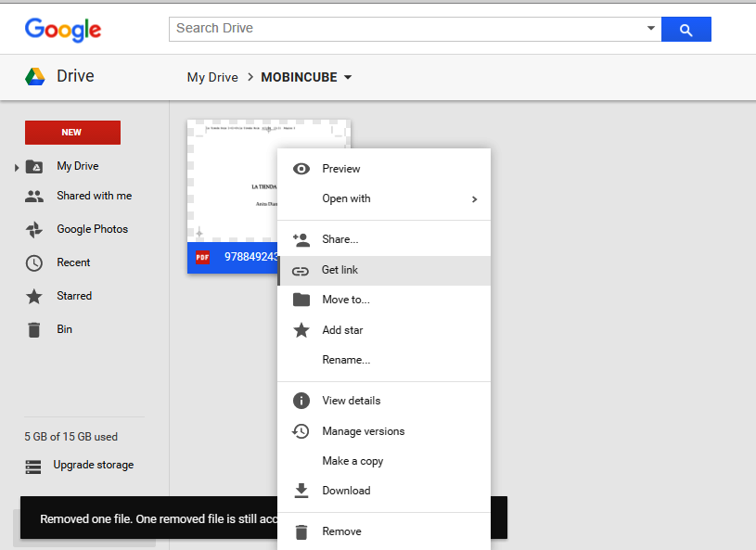Expand the My Drive tree triangle
The height and width of the screenshot is (550, 756).
[17, 168]
